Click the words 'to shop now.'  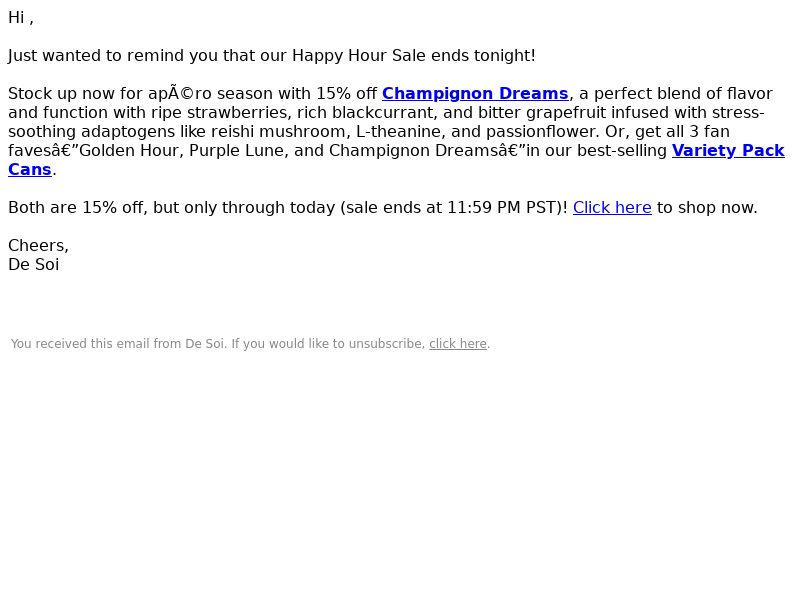coord(707,208)
